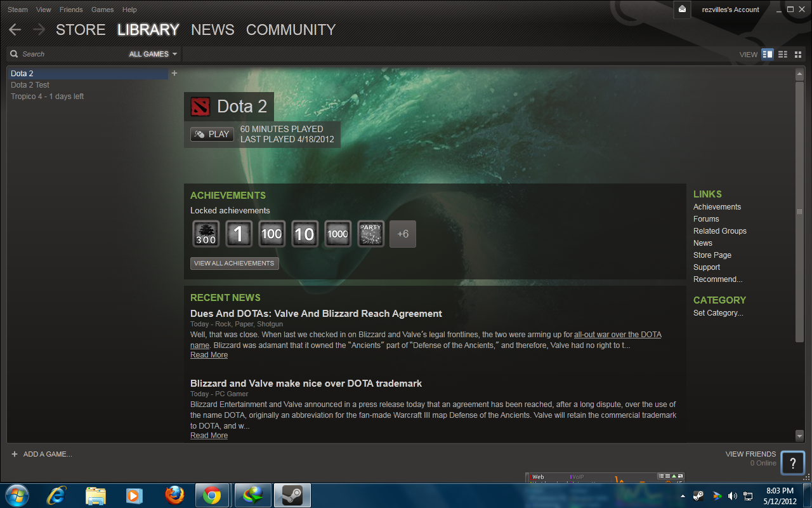The height and width of the screenshot is (508, 812).
Task: Open the Store Page link
Action: pyautogui.click(x=712, y=255)
